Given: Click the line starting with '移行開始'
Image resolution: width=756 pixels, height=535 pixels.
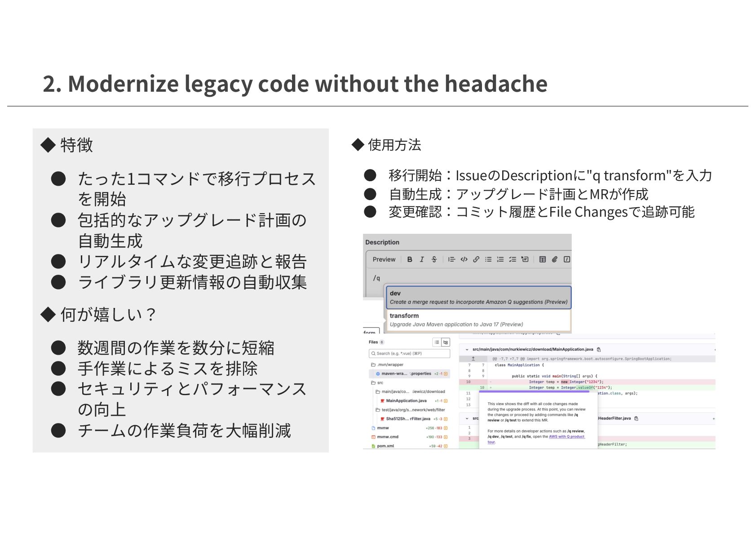Looking at the screenshot, I should tap(550, 175).
